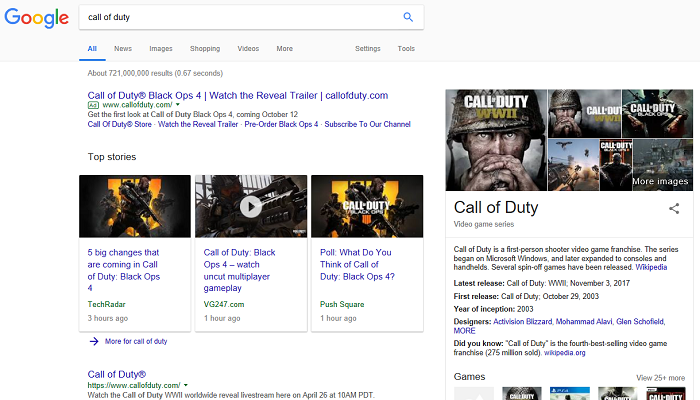Open the search Tools options
The height and width of the screenshot is (400, 700).
coord(406,49)
